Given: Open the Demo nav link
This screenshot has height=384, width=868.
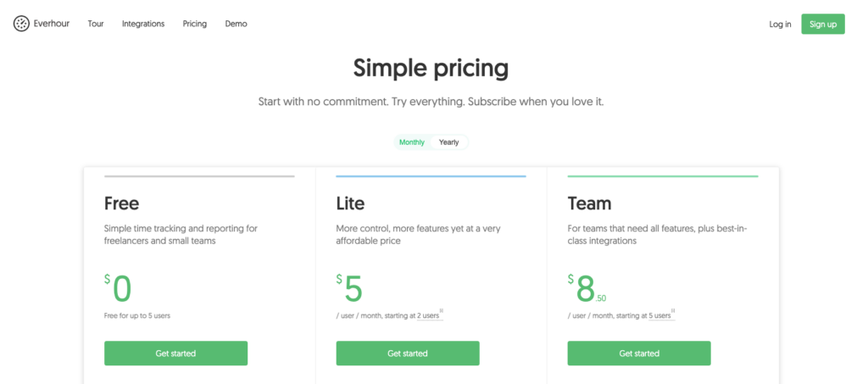Looking at the screenshot, I should 236,24.
